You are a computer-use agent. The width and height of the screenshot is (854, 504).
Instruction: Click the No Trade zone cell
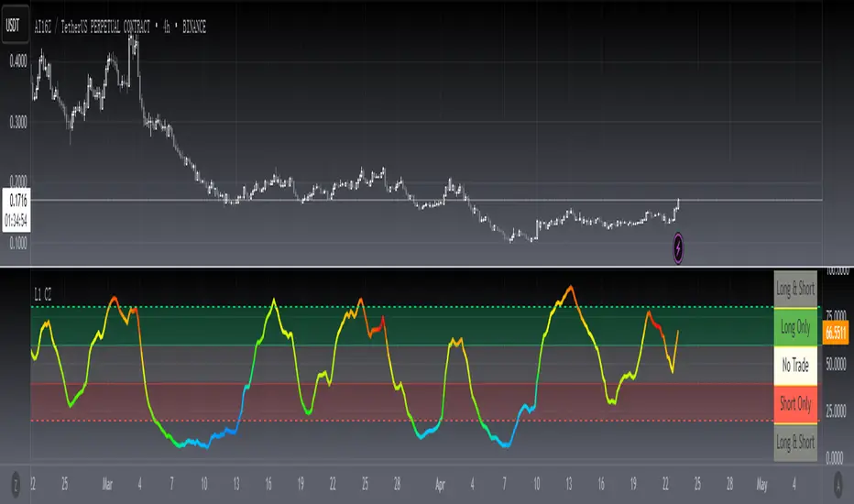click(x=794, y=366)
